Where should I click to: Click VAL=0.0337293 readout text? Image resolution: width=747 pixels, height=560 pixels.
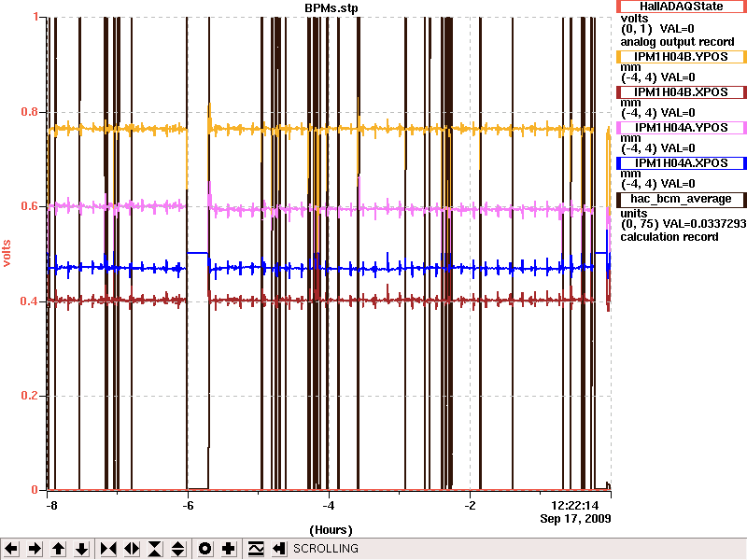pyautogui.click(x=703, y=224)
